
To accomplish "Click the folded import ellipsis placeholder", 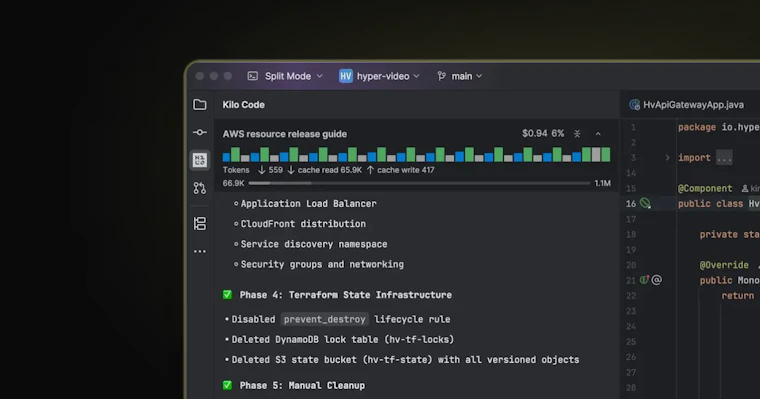I will click(724, 158).
